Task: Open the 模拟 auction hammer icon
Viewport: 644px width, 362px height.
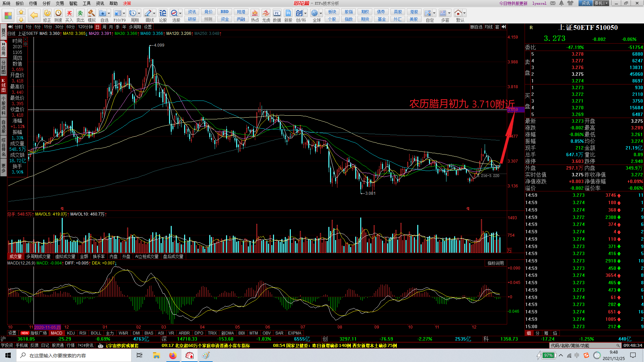Action: (x=92, y=13)
